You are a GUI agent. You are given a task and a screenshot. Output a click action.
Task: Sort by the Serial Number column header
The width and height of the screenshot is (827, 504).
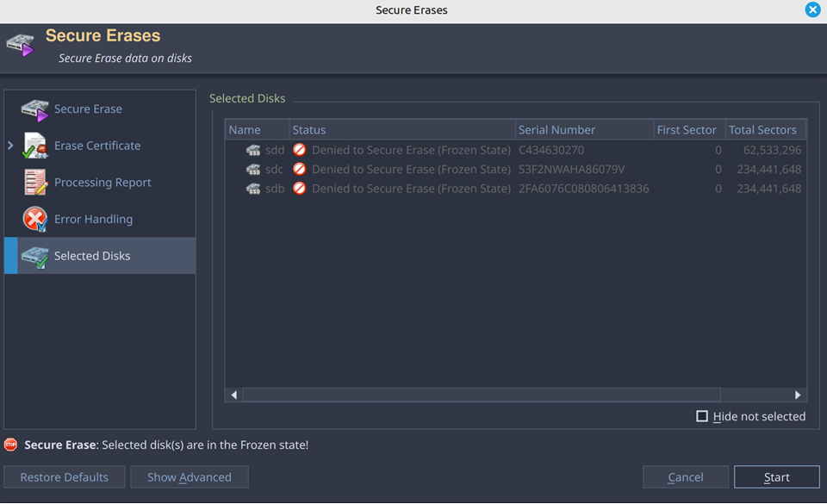(x=557, y=130)
